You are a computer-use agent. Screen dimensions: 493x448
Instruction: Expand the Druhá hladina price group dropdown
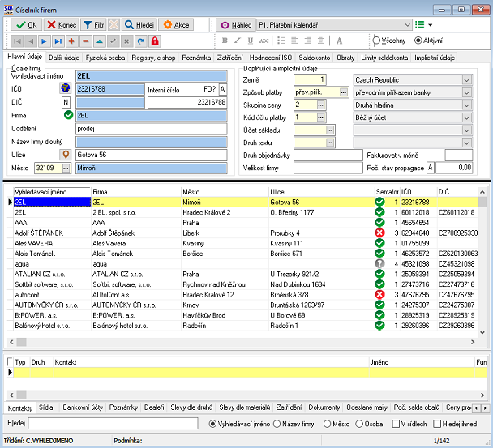466,105
